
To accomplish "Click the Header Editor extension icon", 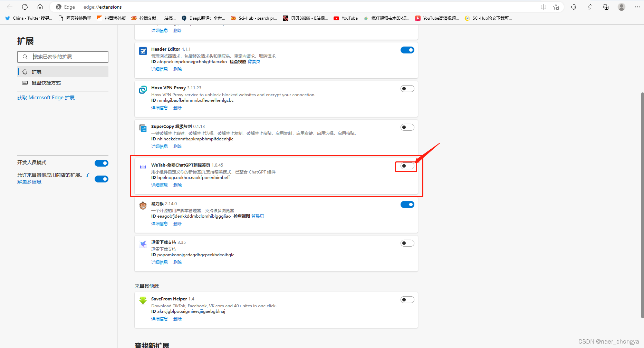I will click(x=143, y=51).
